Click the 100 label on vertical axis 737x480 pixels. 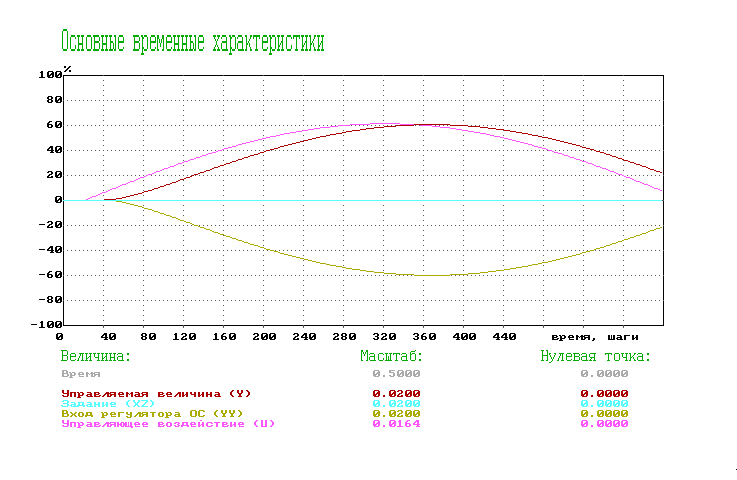(x=50, y=75)
